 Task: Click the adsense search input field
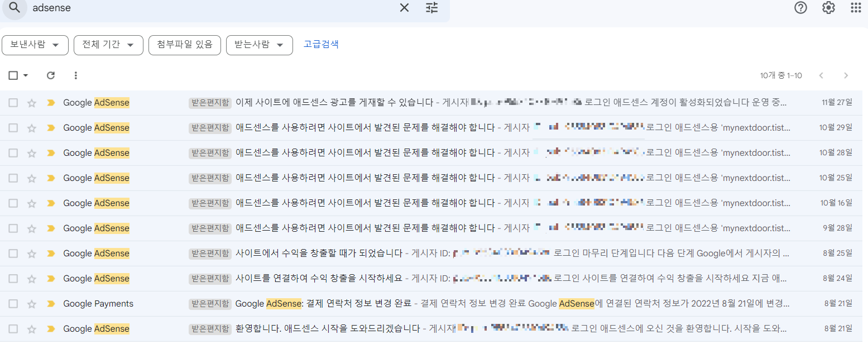(x=212, y=8)
